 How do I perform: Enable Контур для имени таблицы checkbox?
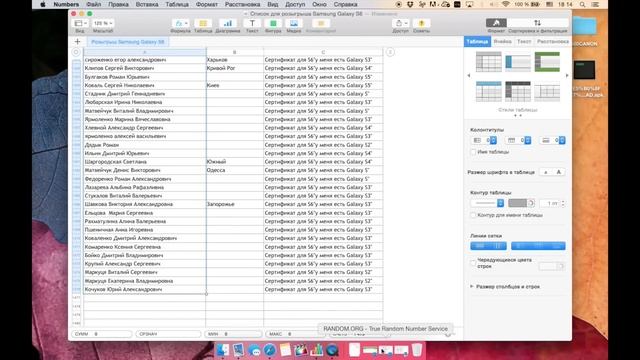click(x=473, y=215)
